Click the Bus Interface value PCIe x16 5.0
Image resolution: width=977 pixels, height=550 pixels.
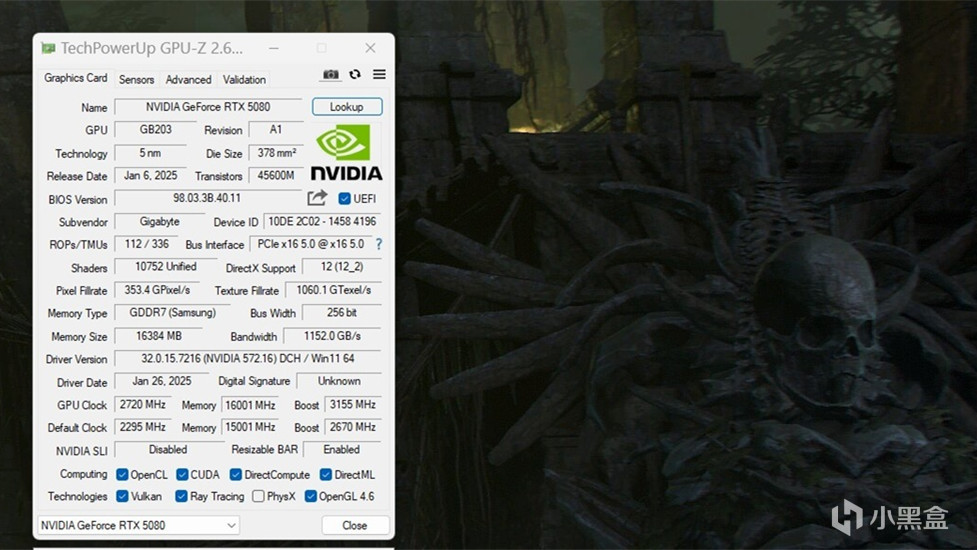(311, 244)
